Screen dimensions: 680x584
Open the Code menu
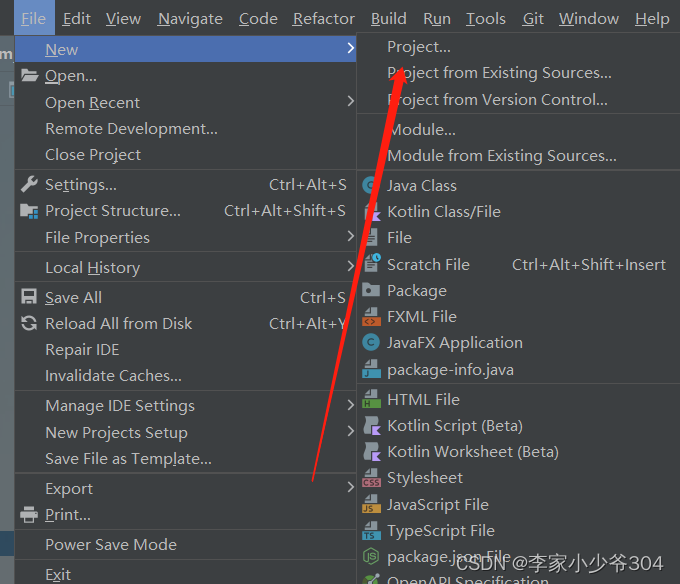258,19
